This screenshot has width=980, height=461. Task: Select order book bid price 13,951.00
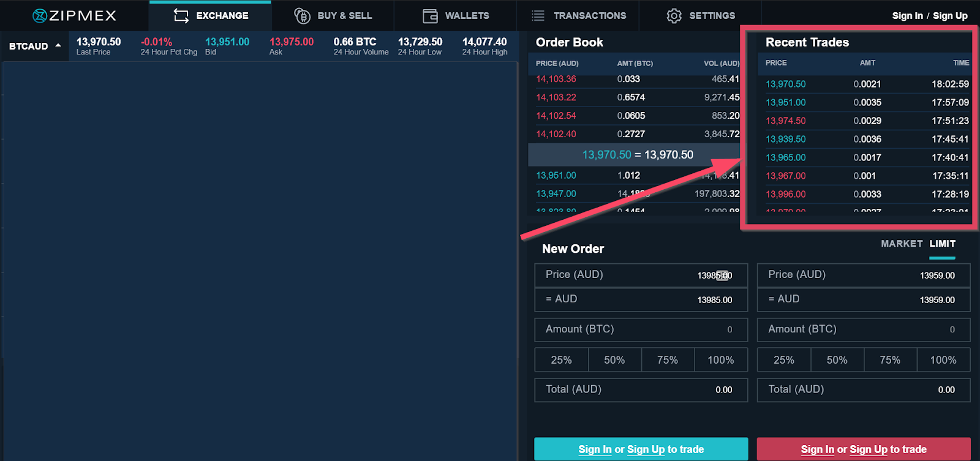tap(556, 176)
